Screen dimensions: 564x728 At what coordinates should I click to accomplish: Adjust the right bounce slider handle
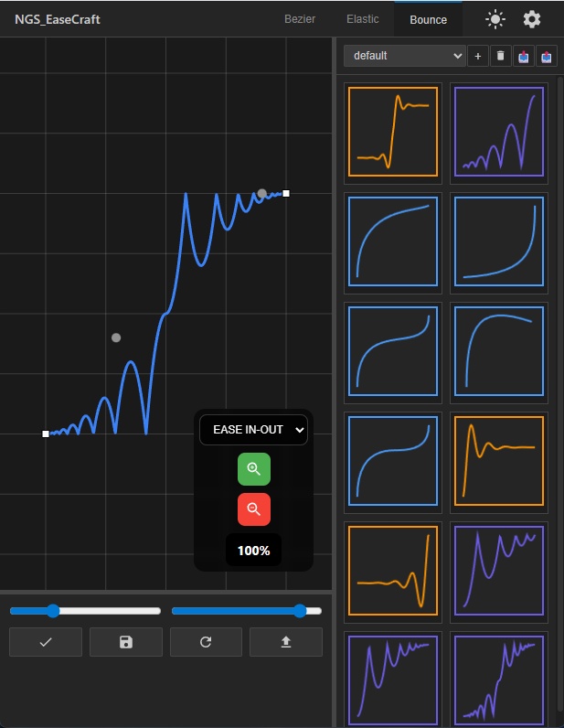coord(300,611)
